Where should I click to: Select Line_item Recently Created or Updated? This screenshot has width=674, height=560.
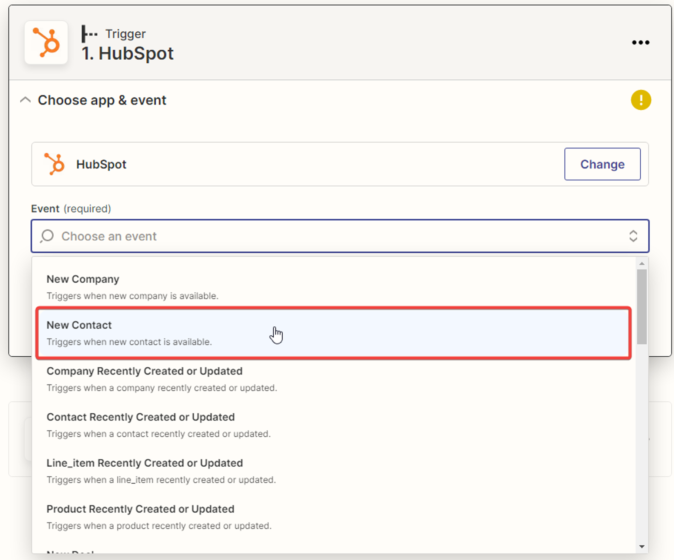pyautogui.click(x=334, y=471)
